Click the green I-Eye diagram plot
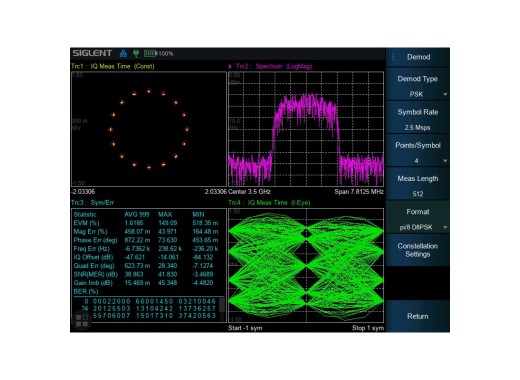Viewport: 520px width, 380px height. point(306,265)
